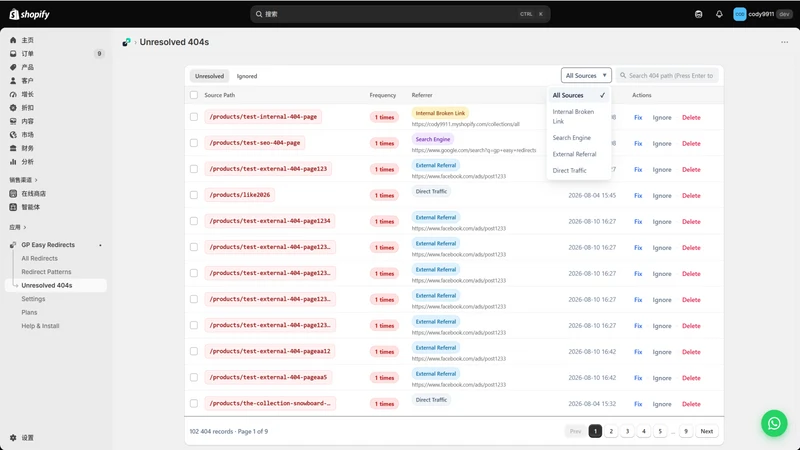Click the search magnifier in top bar
This screenshot has height=450, width=800.
point(259,14)
